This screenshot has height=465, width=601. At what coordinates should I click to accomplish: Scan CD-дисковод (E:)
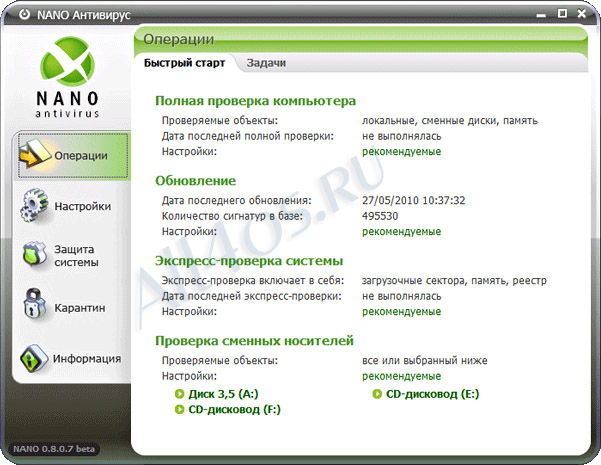[x=432, y=394]
